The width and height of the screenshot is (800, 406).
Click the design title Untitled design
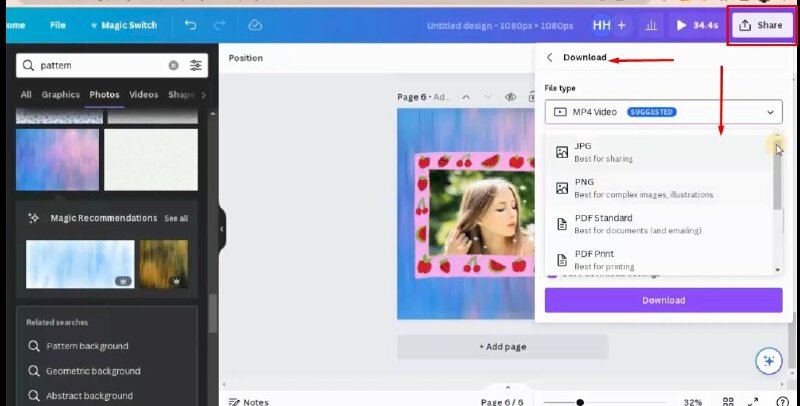click(500, 26)
